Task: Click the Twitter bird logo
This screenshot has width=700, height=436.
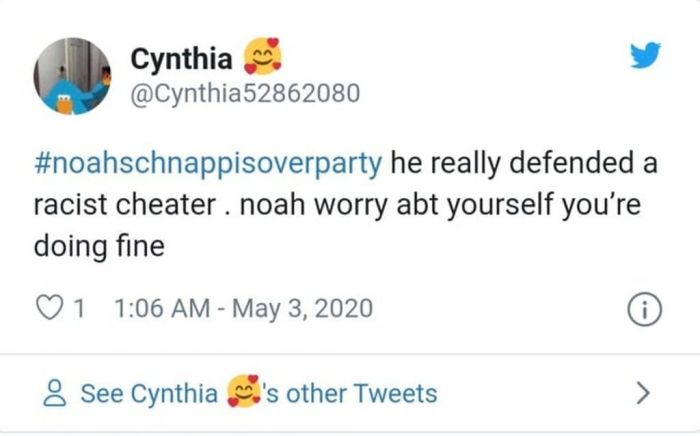Action: pyautogui.click(x=644, y=58)
